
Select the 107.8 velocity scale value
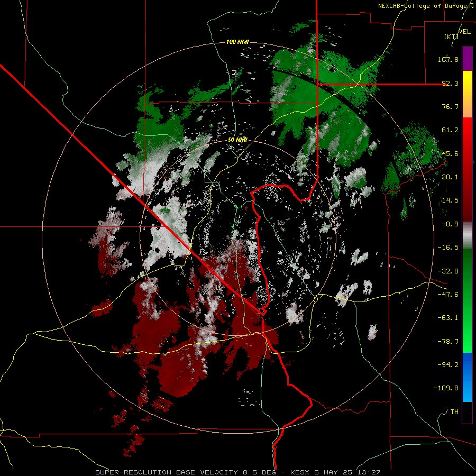(x=448, y=59)
